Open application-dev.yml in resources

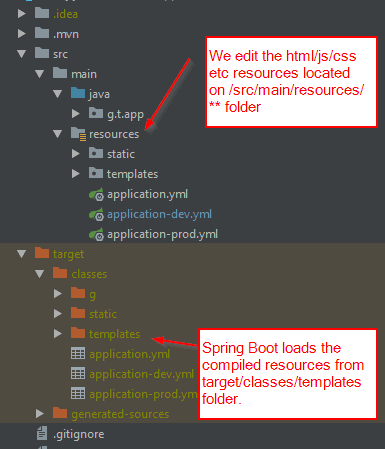click(159, 214)
